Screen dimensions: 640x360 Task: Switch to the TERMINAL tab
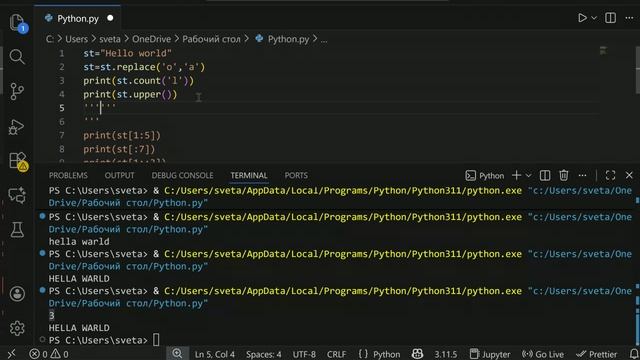(x=249, y=176)
